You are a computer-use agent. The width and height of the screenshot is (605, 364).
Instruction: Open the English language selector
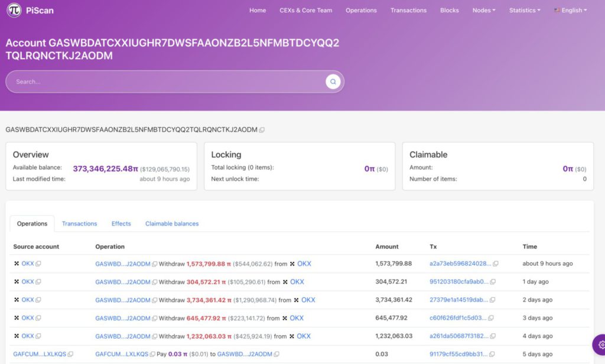coord(571,10)
